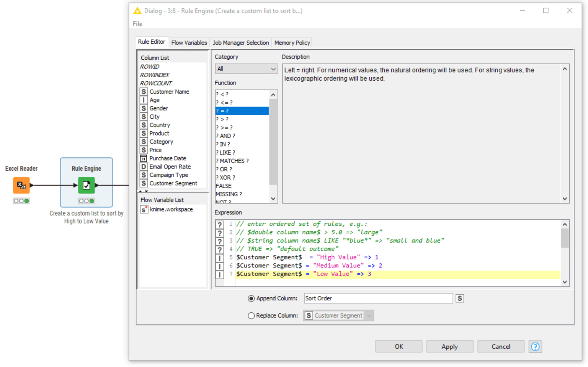The width and height of the screenshot is (588, 367).
Task: Click the calendar icon beside Purchase Date
Action: click(x=144, y=158)
